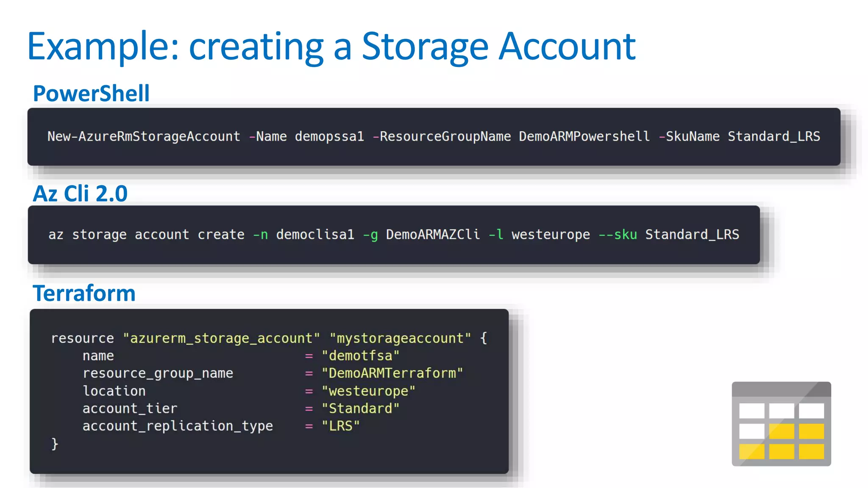Click 'DemoARMAZCli' in the az command
Viewport: 868px width, 488px height.
433,234
